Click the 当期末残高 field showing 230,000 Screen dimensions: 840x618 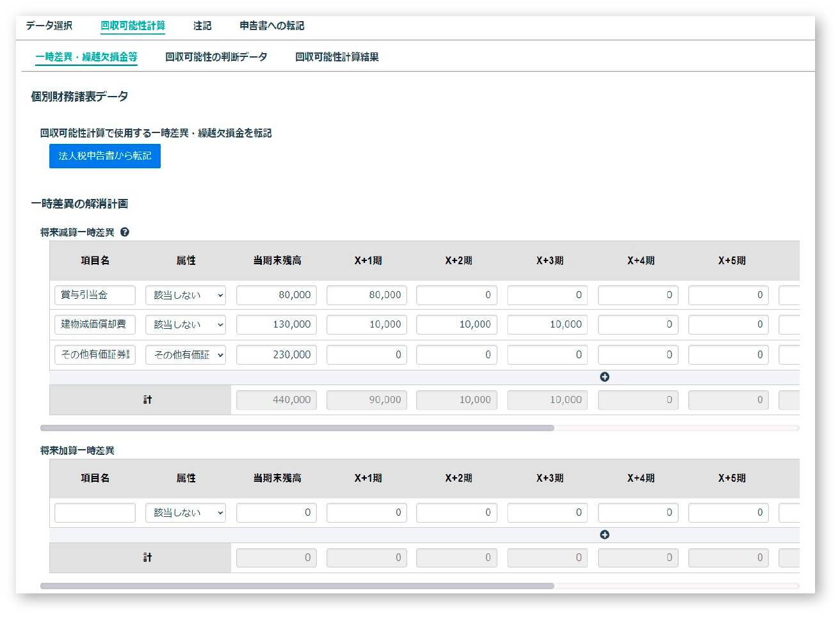click(x=276, y=354)
